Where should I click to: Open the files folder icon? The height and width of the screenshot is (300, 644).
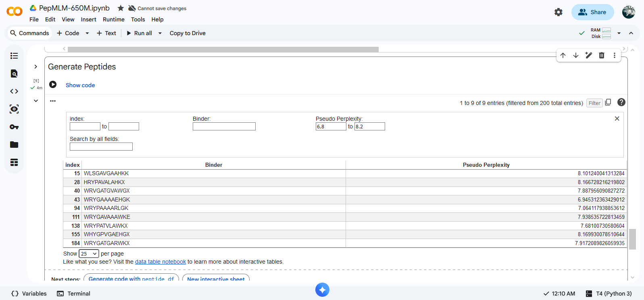point(14,145)
